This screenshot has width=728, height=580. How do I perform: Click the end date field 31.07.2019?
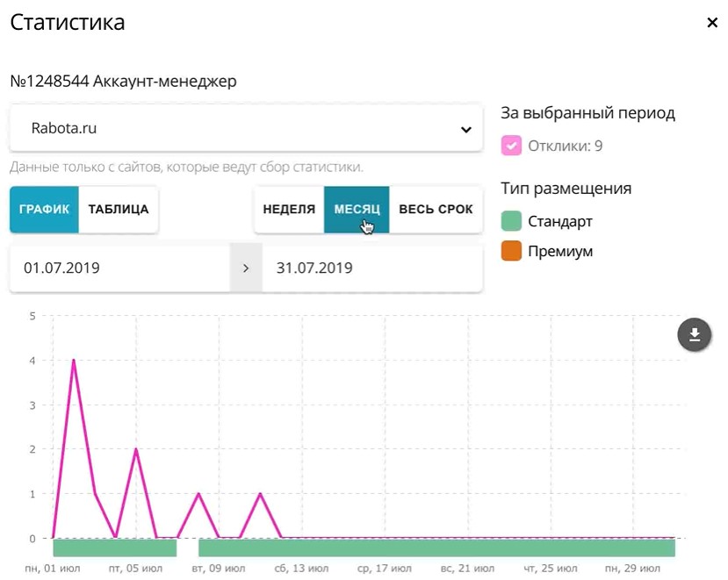372,268
